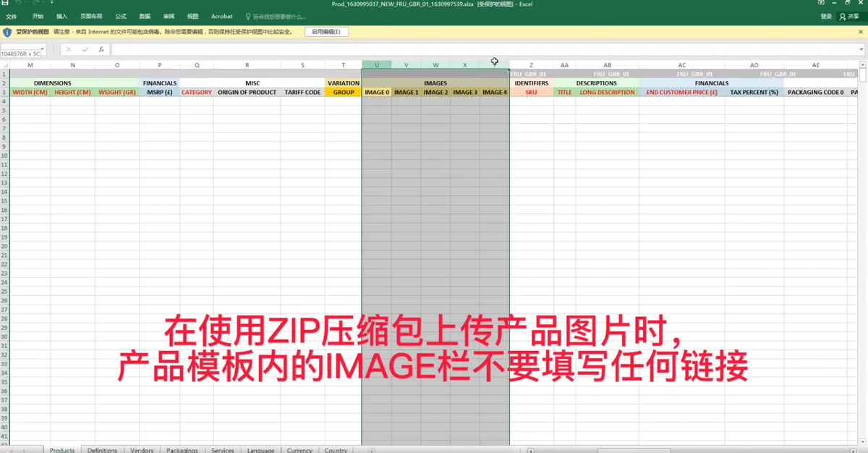
Task: Open the 审阅 ribbon tab
Action: click(169, 16)
